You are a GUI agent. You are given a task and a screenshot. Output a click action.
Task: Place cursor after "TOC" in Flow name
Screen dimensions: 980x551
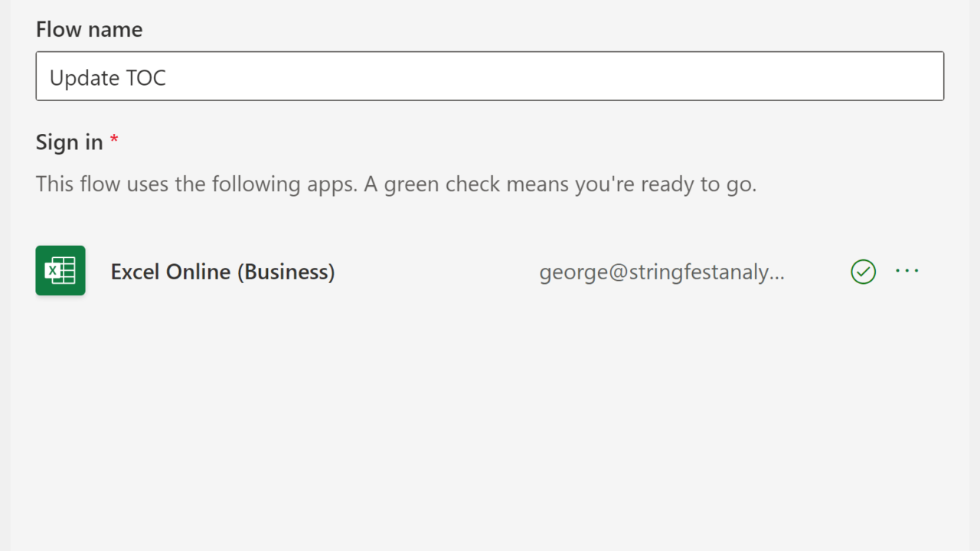[168, 78]
